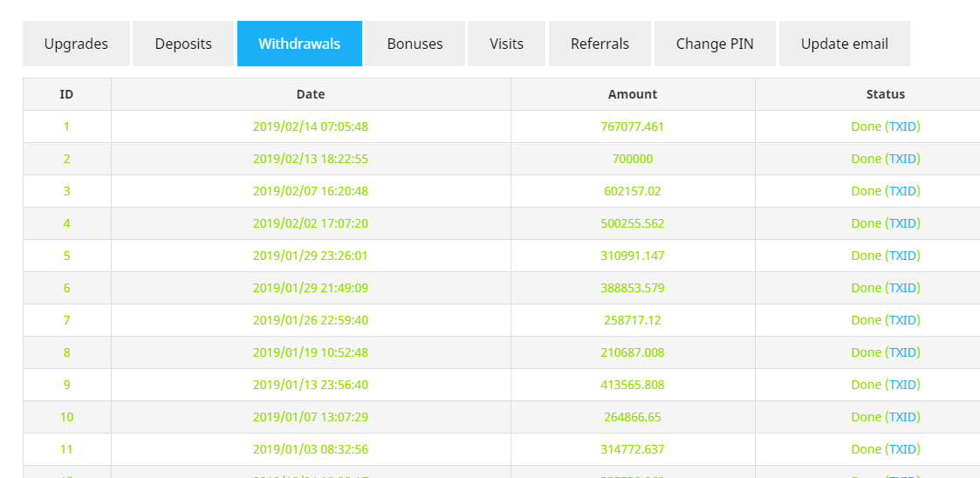View the Referrals tab
980x478 pixels.
pyautogui.click(x=600, y=44)
